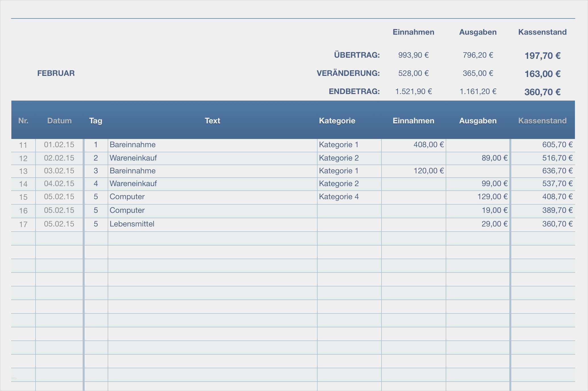Select Übertrag Einnahmen value 993,90 €
588x391 pixels.
click(x=413, y=55)
